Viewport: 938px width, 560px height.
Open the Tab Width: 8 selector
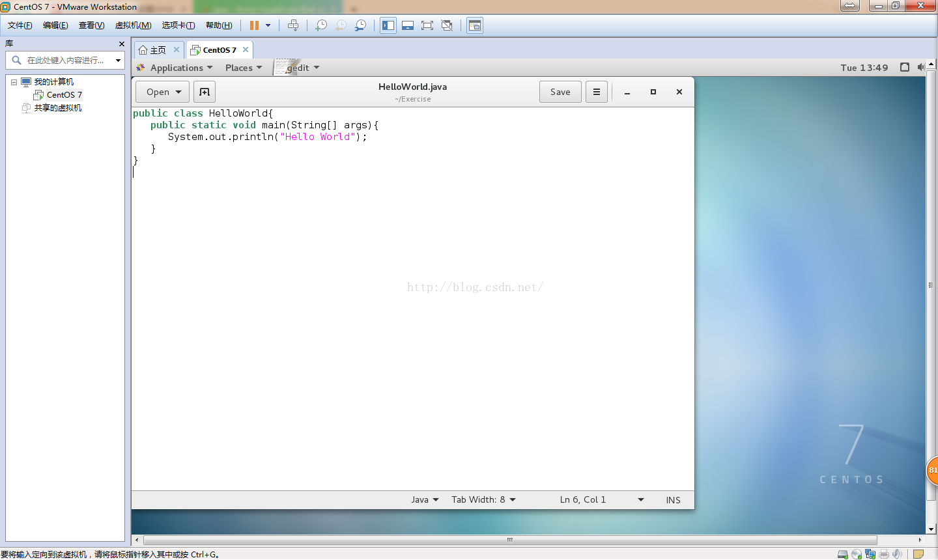tap(483, 499)
